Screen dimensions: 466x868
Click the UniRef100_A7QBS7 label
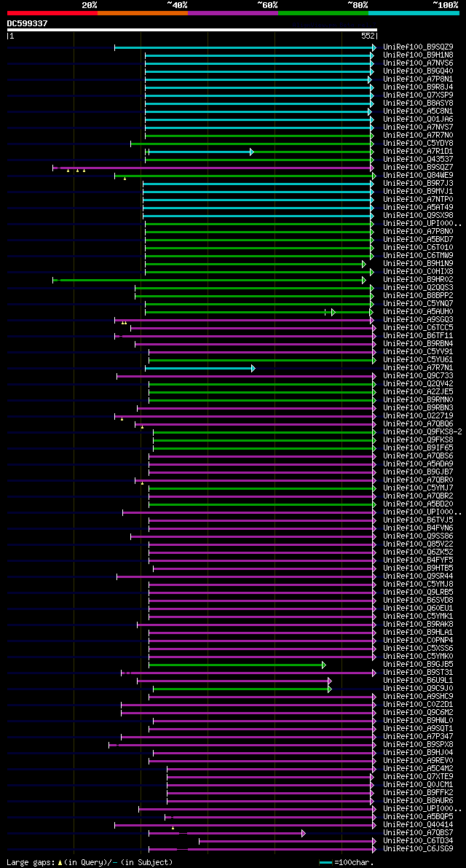(419, 834)
